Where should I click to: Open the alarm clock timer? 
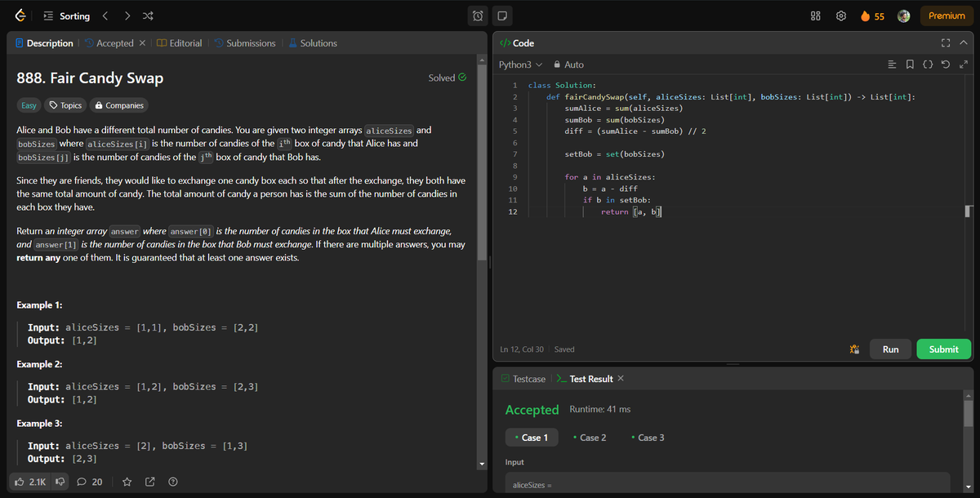pos(479,16)
